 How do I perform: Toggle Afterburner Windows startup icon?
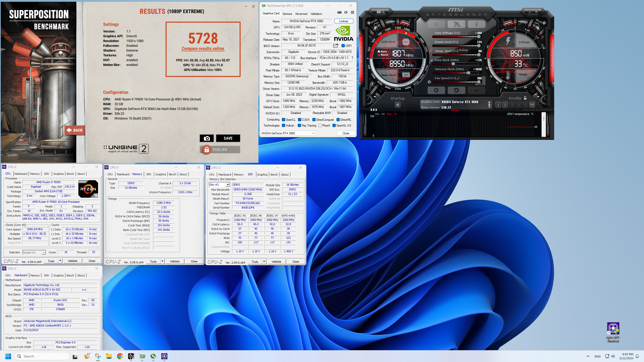(x=398, y=104)
